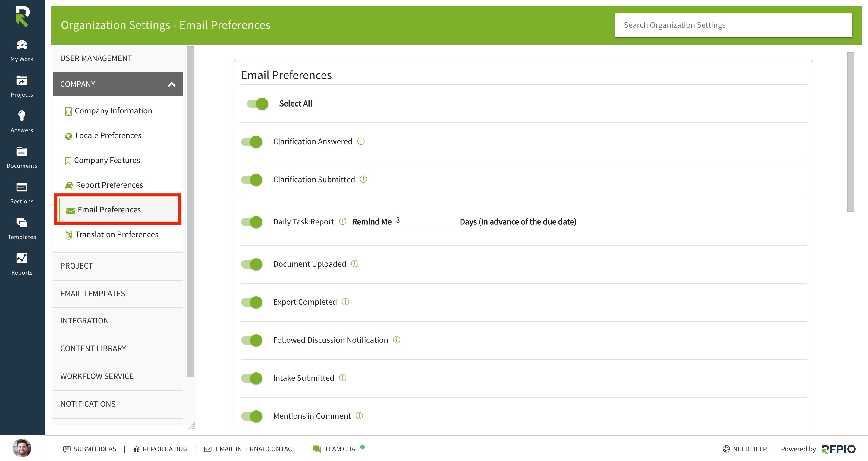Click info icon beside Daily Task Report

coord(343,221)
